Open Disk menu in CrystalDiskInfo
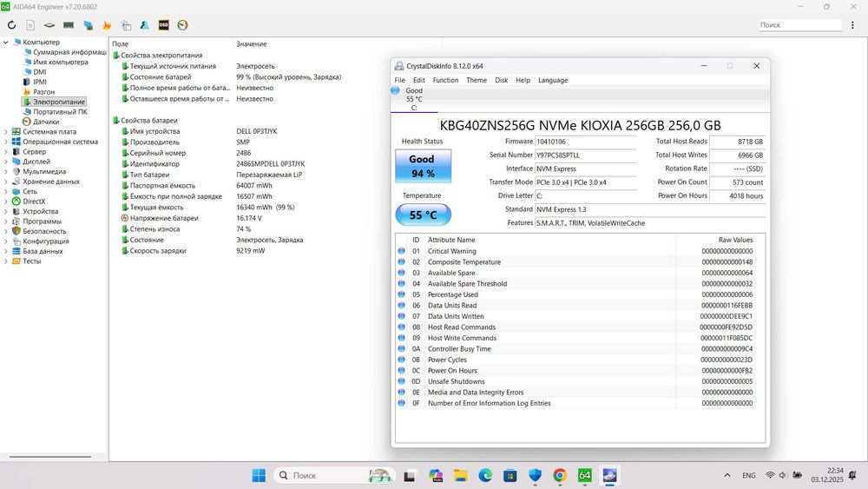 click(x=502, y=80)
